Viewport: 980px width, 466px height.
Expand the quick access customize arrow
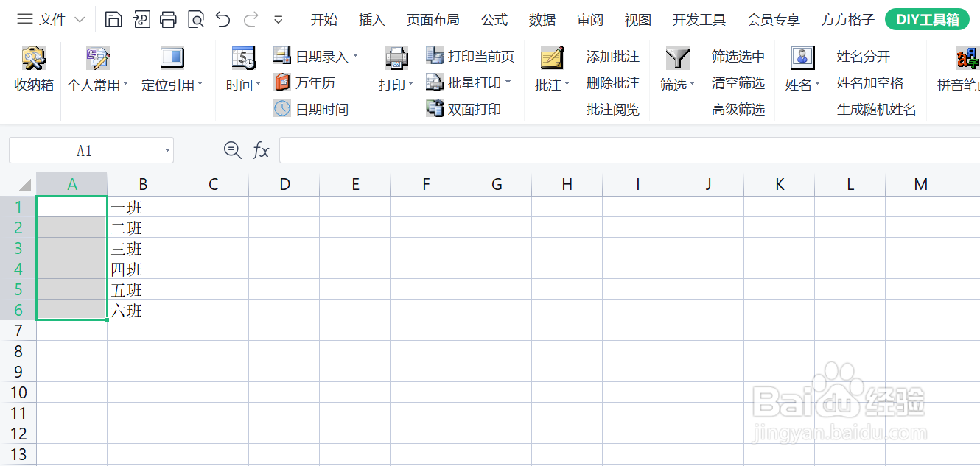[x=279, y=21]
